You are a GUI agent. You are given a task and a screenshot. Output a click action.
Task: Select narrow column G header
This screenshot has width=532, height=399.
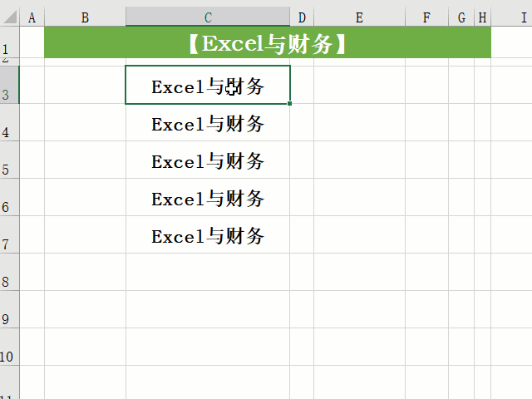click(x=461, y=17)
